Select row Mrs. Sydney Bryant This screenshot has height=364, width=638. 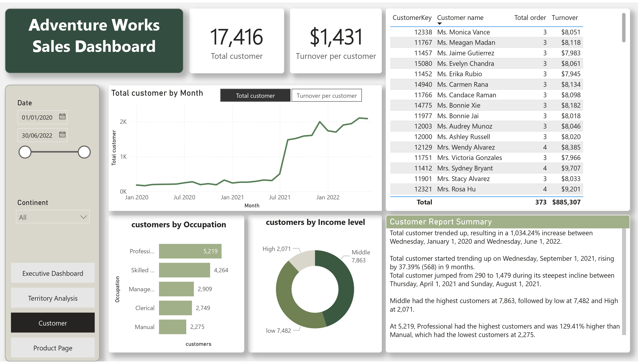pos(486,168)
